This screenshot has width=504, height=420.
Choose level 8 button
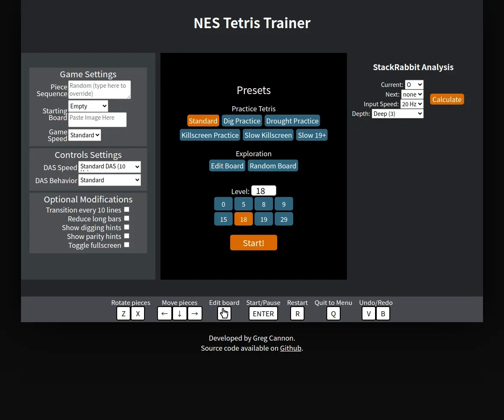pos(264,204)
